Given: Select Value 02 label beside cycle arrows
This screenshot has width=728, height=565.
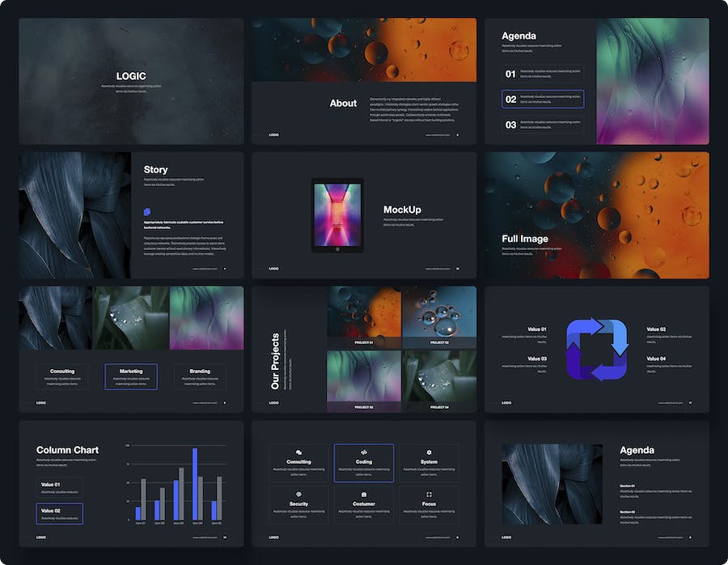Looking at the screenshot, I should [x=656, y=329].
